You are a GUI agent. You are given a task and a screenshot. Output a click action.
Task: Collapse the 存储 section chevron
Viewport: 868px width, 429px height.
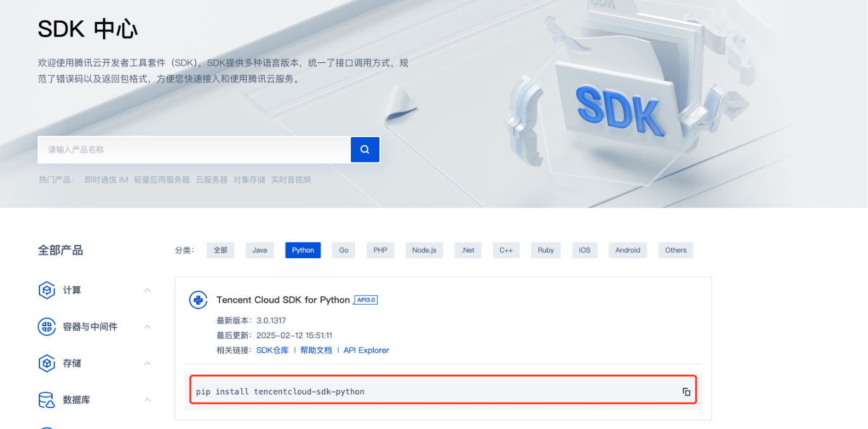click(147, 364)
